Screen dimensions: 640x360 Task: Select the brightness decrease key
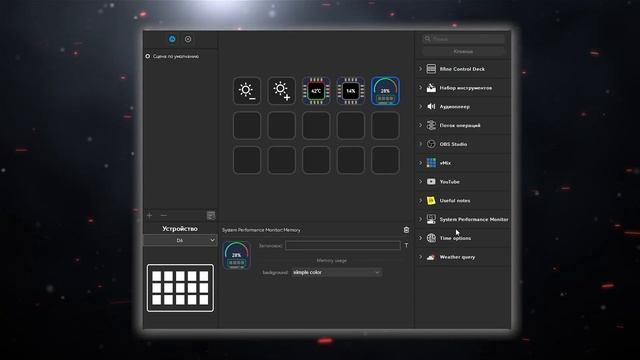247,91
